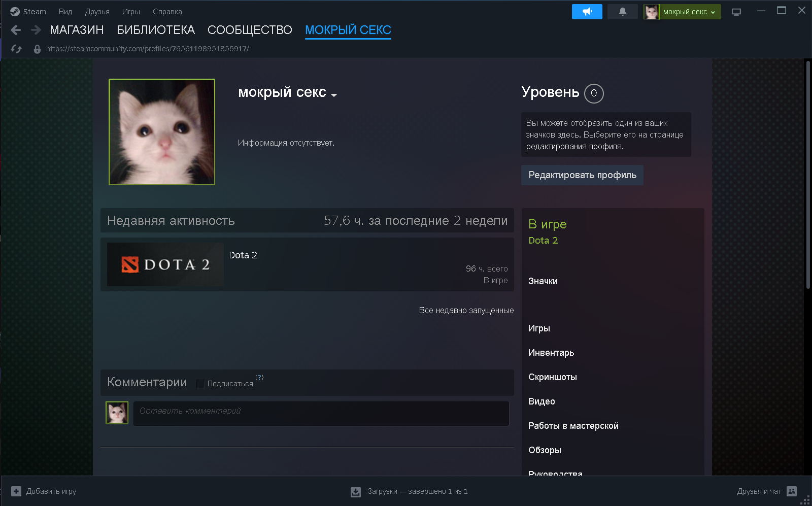Screen dimensions: 812x506
Task: Open the profile name dropdown arrow
Action: click(x=334, y=95)
